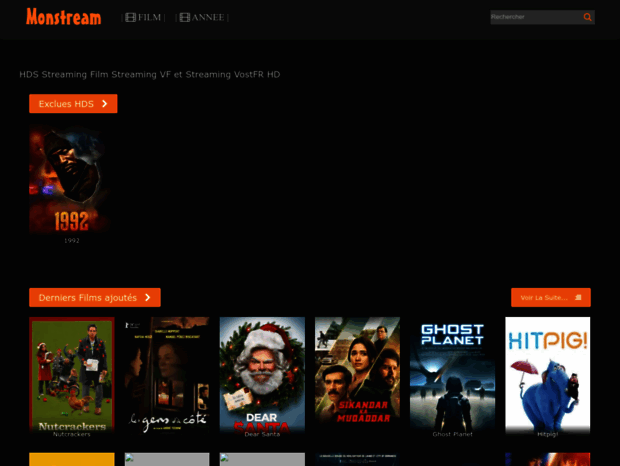This screenshot has width=620, height=466.
Task: Click the "1992" title link under poster
Action: pyautogui.click(x=71, y=241)
